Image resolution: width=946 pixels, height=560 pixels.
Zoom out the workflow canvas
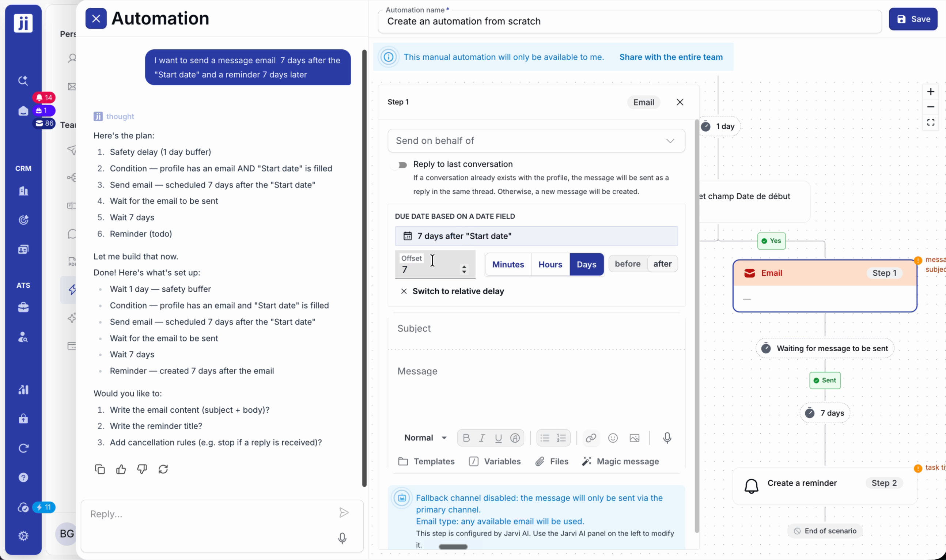click(931, 107)
